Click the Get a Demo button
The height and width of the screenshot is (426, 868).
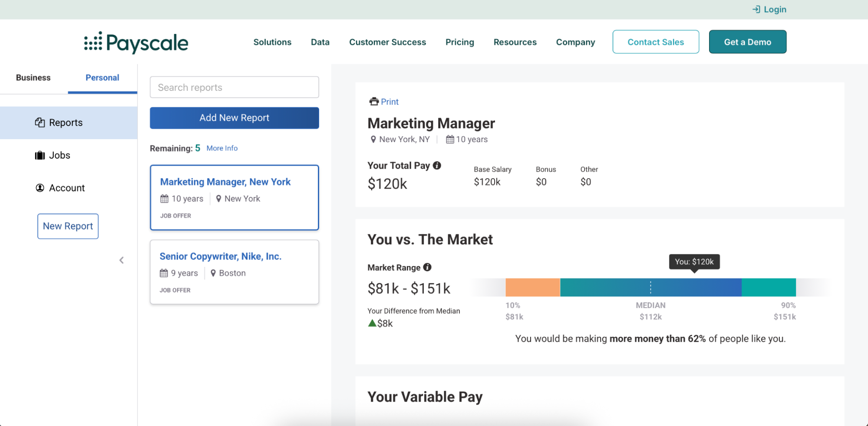tap(747, 42)
